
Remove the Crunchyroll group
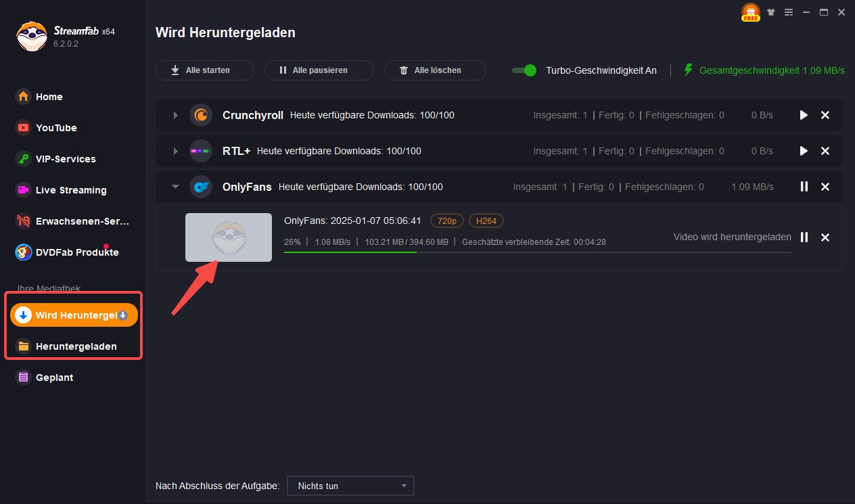(x=825, y=115)
